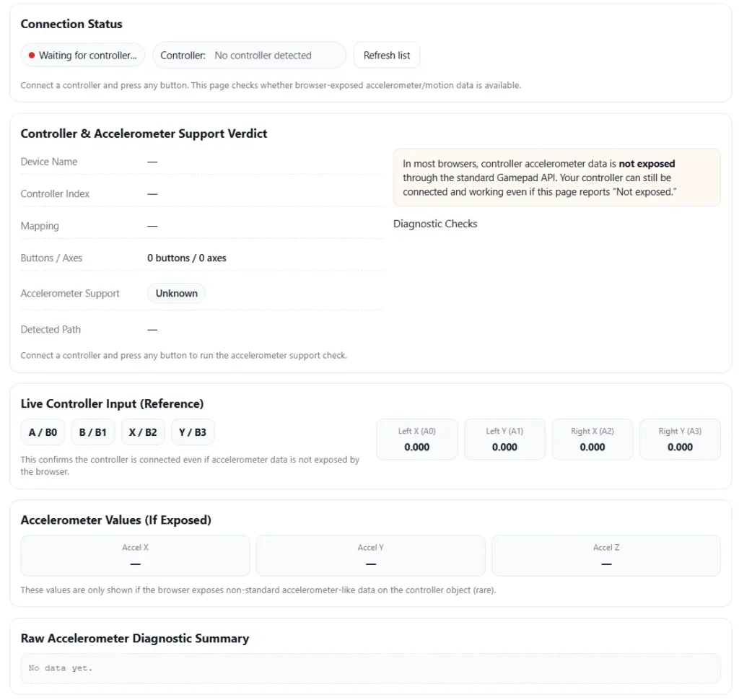Image resolution: width=739 pixels, height=700 pixels.
Task: Click the 0 buttons / 0 axes value
Action: click(x=187, y=258)
